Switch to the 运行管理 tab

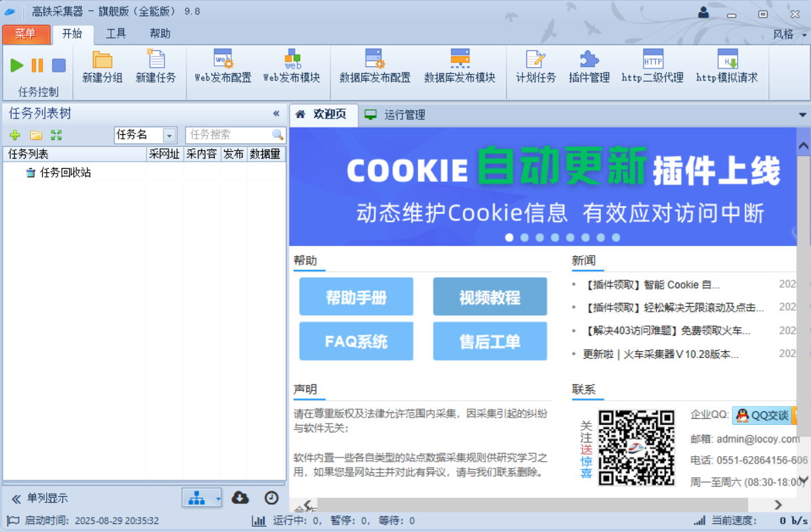(395, 115)
